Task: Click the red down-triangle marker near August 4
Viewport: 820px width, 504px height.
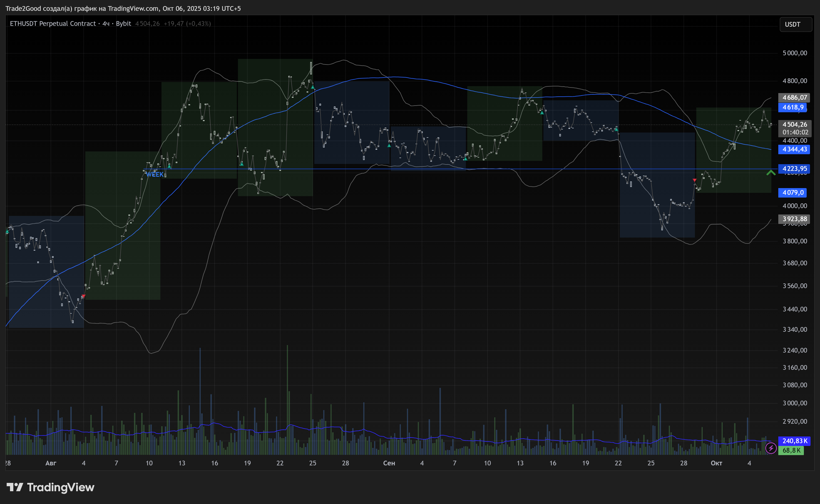Action: [x=84, y=296]
